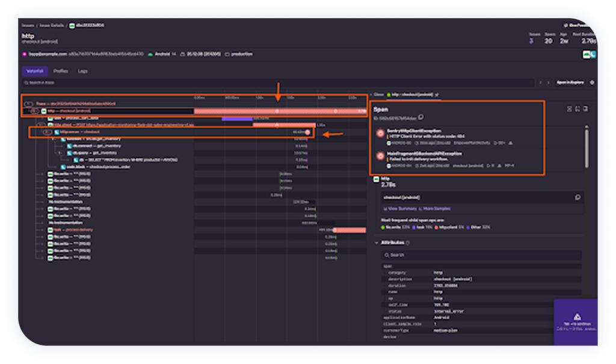
Task: Open the Profiles tab
Action: [x=61, y=71]
